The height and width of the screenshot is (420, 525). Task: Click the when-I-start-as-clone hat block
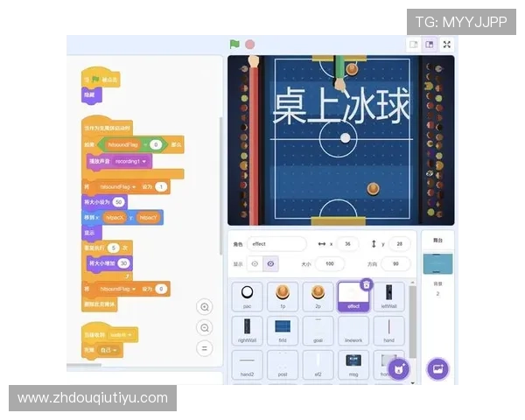107,127
